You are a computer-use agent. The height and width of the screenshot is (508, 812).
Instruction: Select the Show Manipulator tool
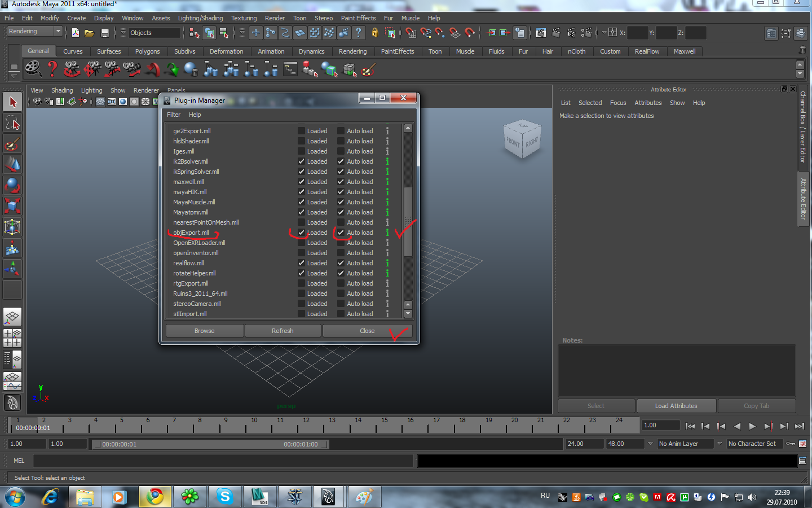(x=12, y=269)
